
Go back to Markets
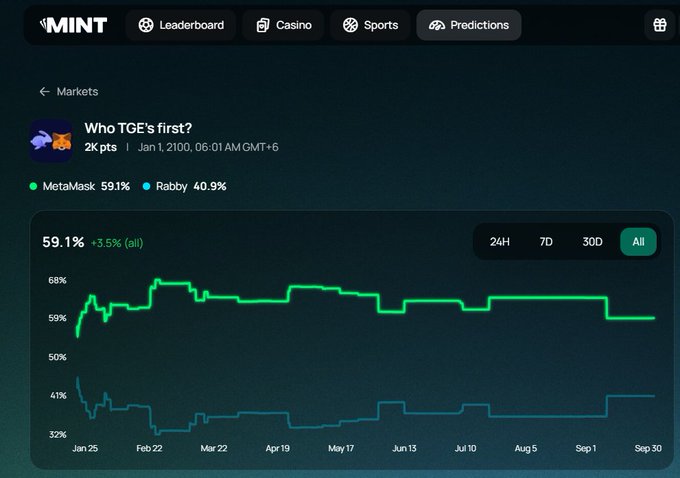(69, 92)
